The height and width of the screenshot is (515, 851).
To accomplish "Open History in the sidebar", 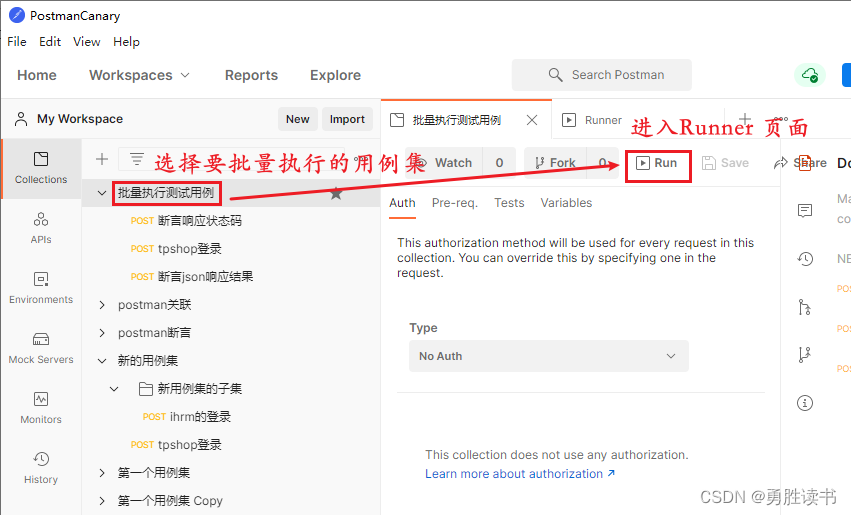I will click(x=41, y=468).
